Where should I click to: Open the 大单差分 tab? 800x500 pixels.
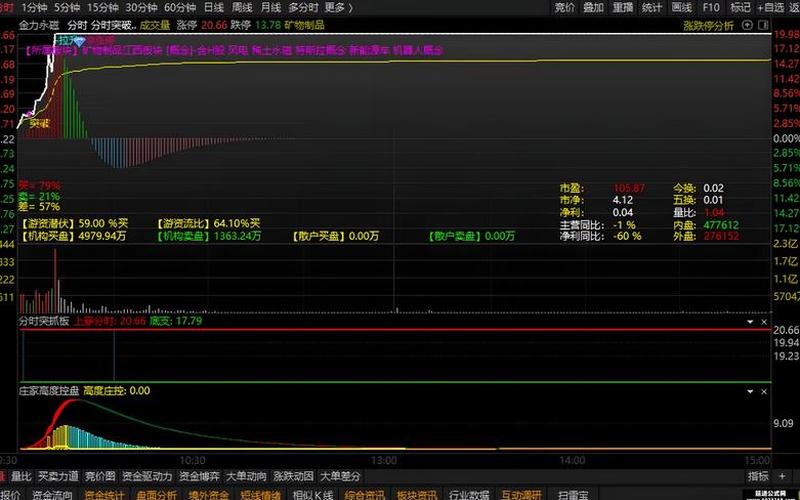(342, 476)
